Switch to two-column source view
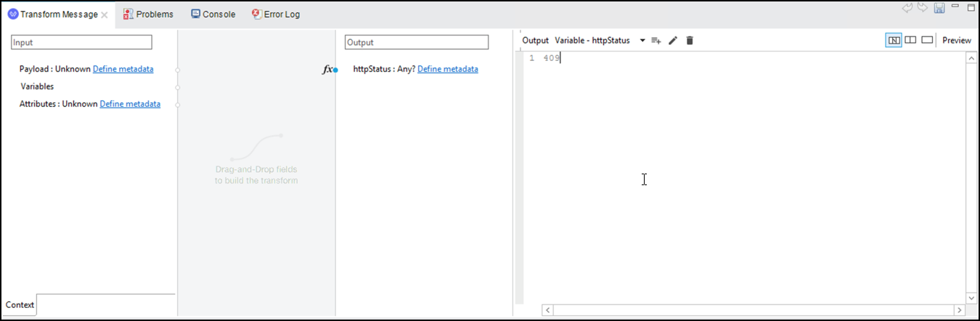 (x=910, y=40)
